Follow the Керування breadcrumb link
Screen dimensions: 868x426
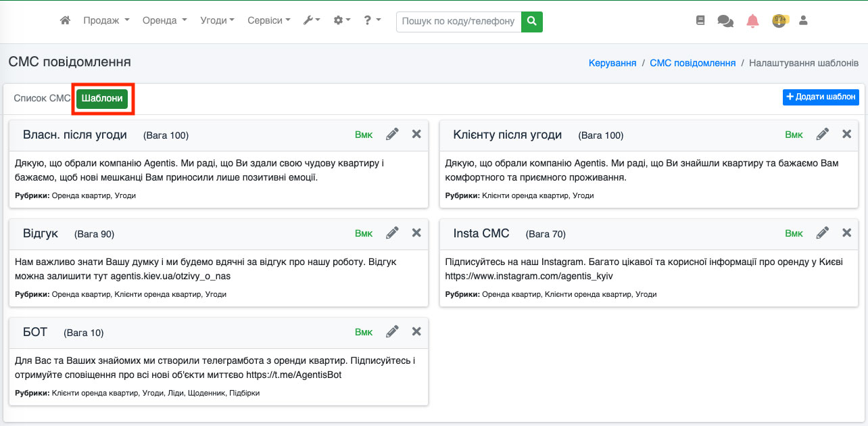pyautogui.click(x=612, y=63)
